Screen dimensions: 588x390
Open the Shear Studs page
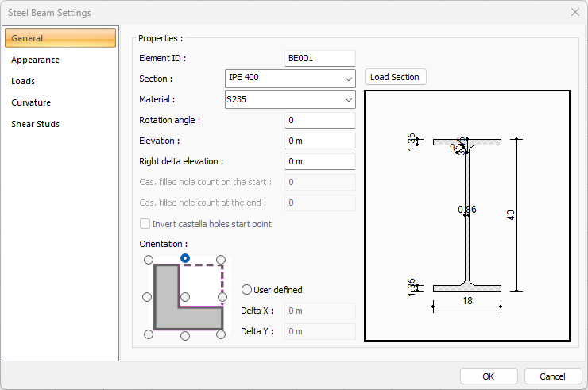click(x=35, y=124)
